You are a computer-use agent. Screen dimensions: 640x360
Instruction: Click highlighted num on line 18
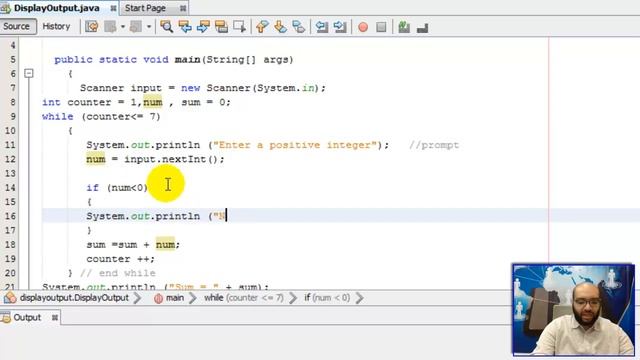click(165, 244)
